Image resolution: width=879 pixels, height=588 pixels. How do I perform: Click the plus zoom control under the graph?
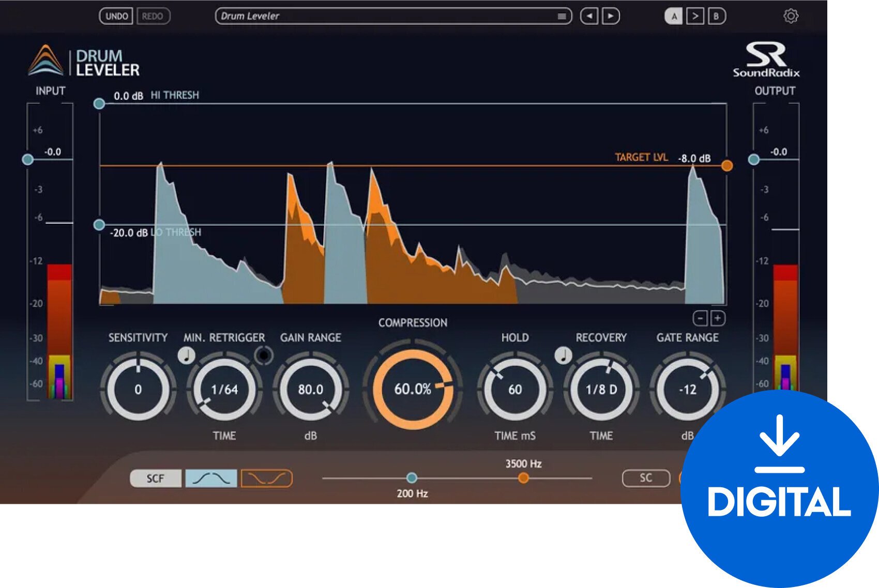tap(717, 319)
